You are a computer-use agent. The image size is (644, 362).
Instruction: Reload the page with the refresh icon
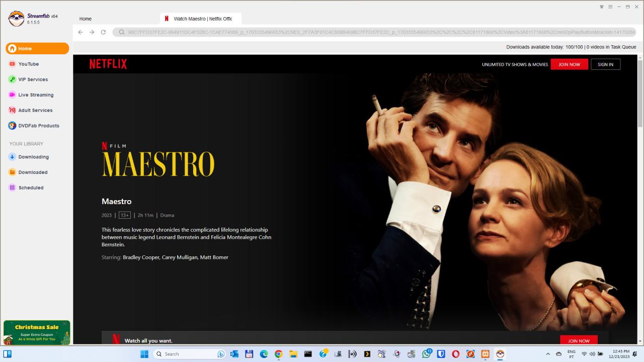[103, 32]
